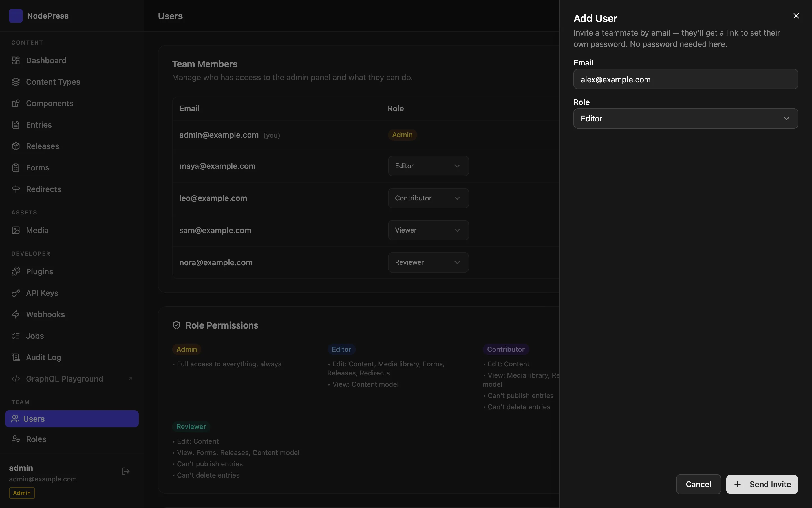Viewport: 812px width, 508px height.
Task: Click the Components icon in sidebar
Action: point(16,104)
